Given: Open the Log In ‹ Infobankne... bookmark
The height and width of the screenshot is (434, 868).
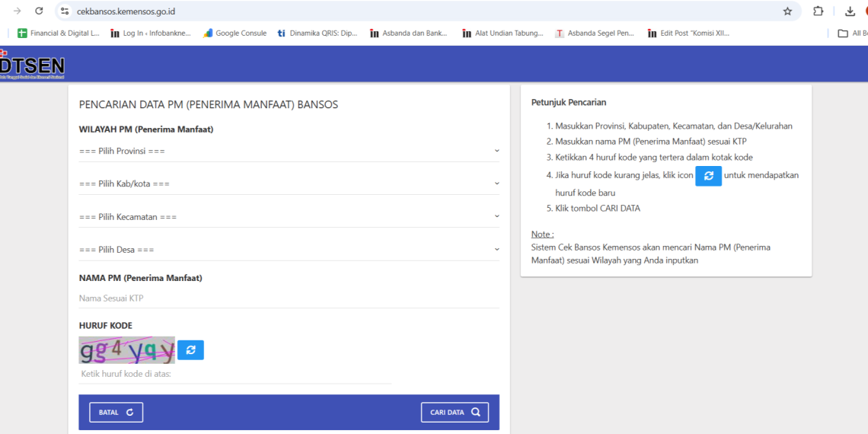Looking at the screenshot, I should (151, 34).
